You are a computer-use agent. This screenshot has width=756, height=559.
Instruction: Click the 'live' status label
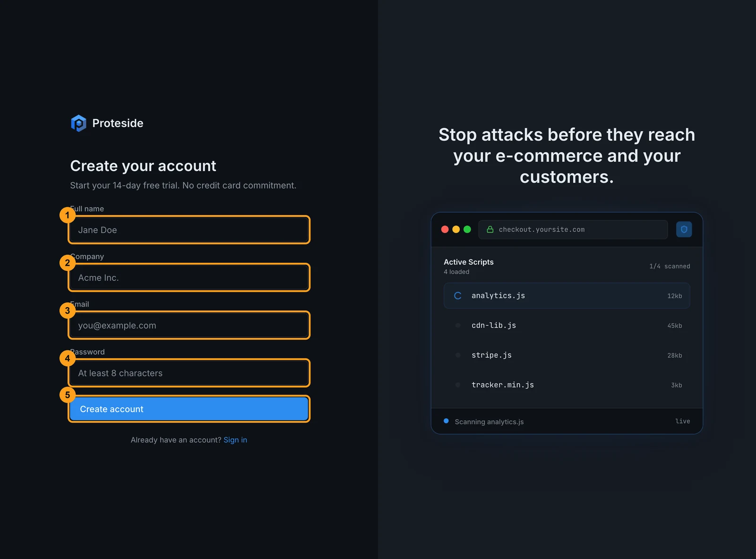pos(682,421)
